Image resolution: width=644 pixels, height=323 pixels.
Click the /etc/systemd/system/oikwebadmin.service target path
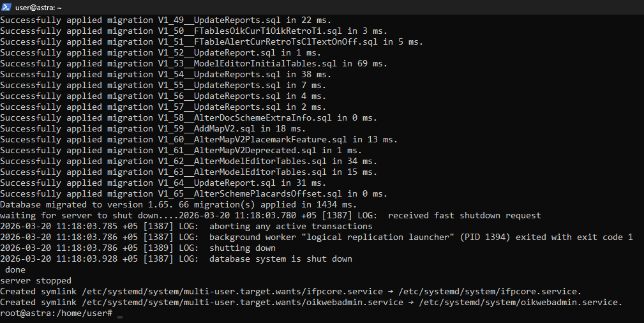click(x=521, y=303)
